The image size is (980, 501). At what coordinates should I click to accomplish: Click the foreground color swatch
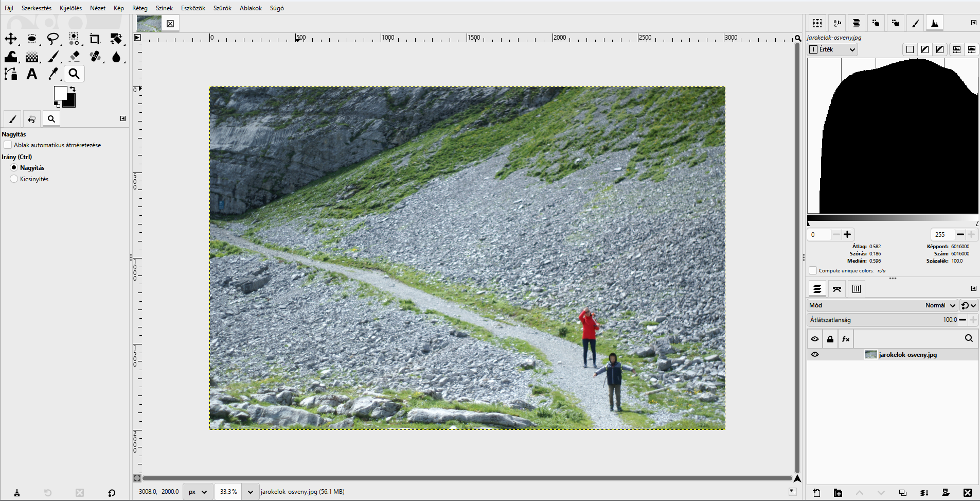(x=60, y=93)
